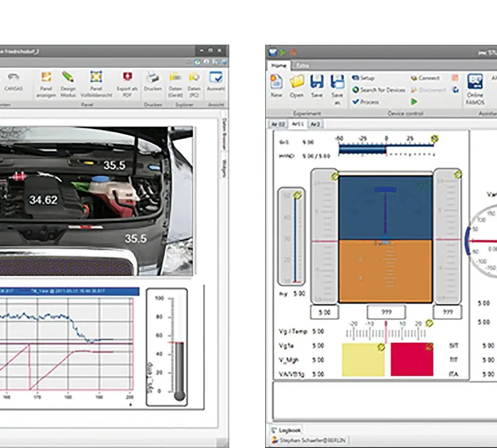Click the horizontal bar meter scaled -50 to 25
The width and height of the screenshot is (497, 448).
click(x=386, y=147)
